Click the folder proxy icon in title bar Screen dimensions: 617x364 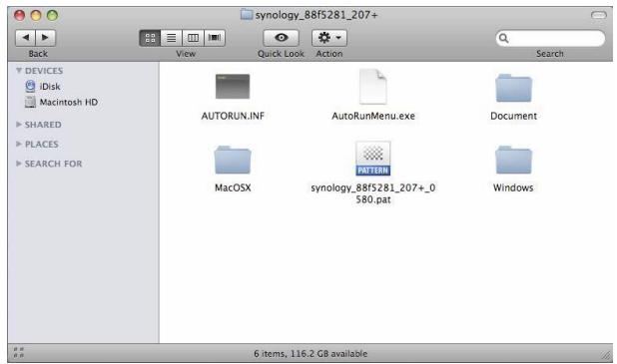pyautogui.click(x=247, y=15)
